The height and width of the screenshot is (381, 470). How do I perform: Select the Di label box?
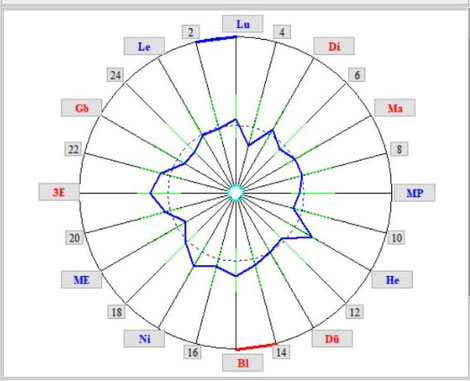pos(334,46)
